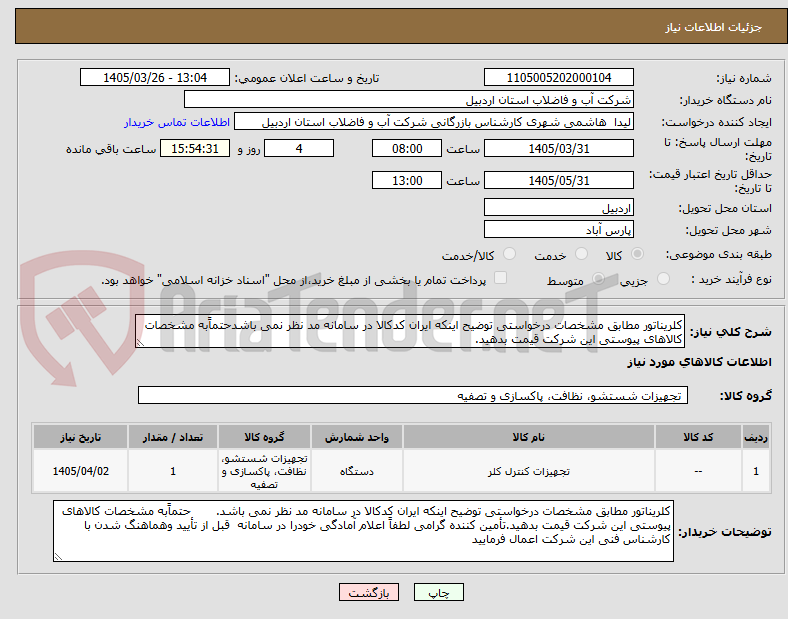Screen dimensions: 788x619
Task: Click the گروه کالا column header
Action: pyautogui.click(x=264, y=437)
